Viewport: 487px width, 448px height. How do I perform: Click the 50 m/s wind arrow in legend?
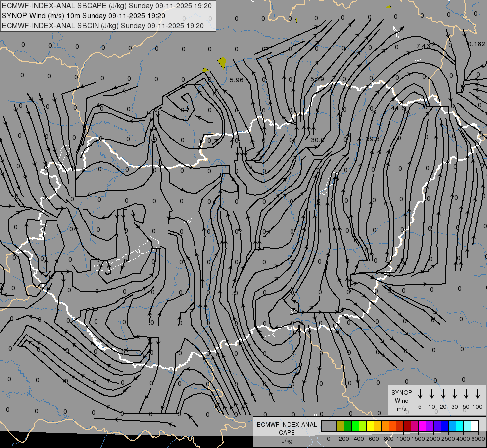point(466,394)
